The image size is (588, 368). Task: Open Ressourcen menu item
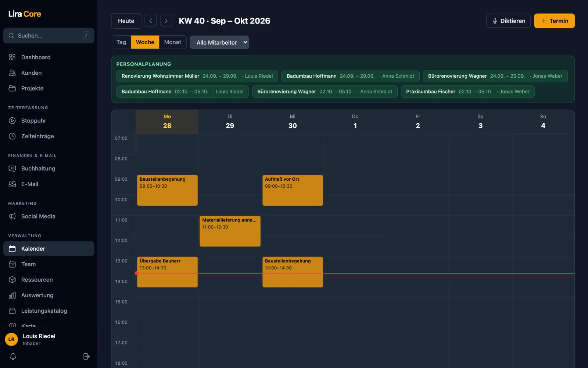click(49, 280)
